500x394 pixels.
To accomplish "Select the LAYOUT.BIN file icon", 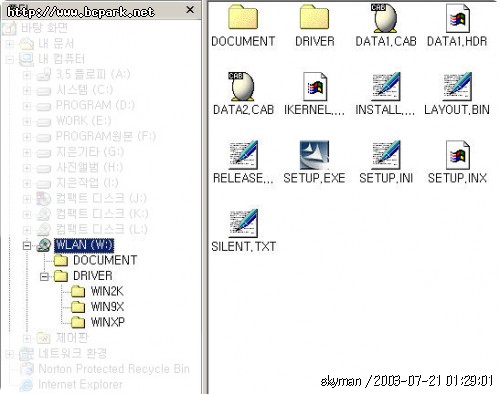I will pyautogui.click(x=457, y=86).
